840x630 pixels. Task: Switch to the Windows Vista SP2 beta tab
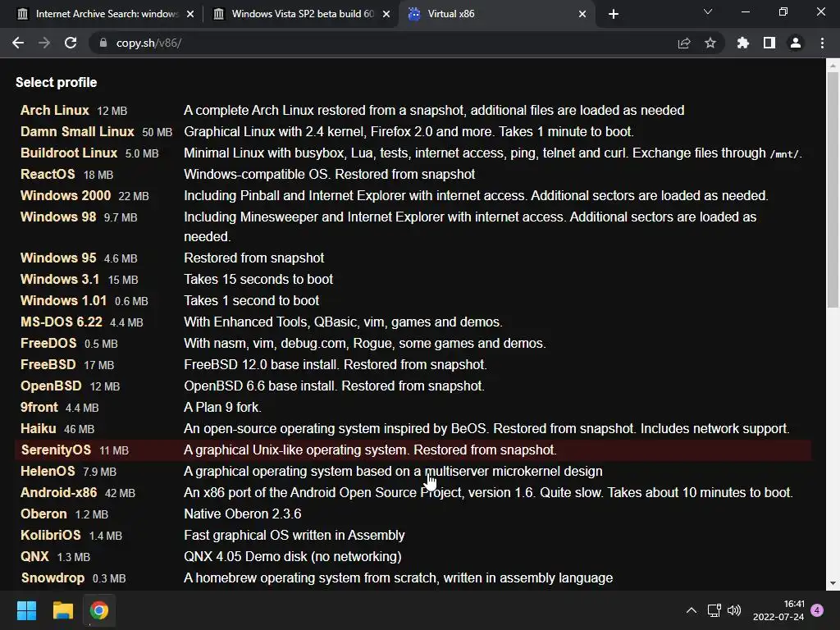coord(301,14)
